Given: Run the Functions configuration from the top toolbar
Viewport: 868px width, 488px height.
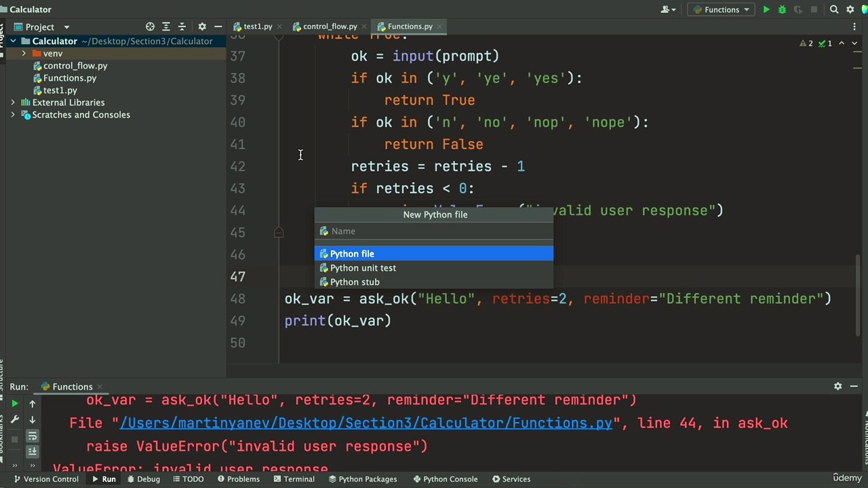Looking at the screenshot, I should (766, 9).
